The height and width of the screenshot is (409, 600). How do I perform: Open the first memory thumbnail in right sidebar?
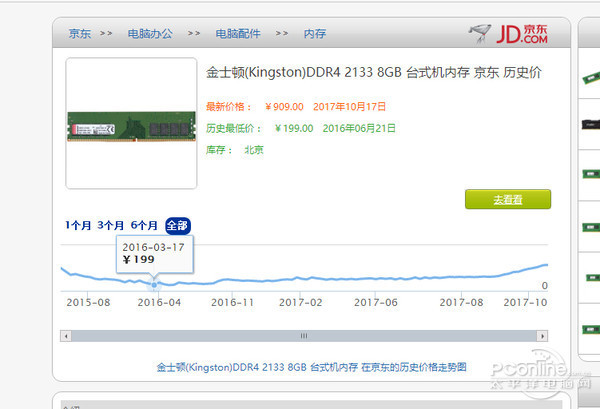coord(590,76)
